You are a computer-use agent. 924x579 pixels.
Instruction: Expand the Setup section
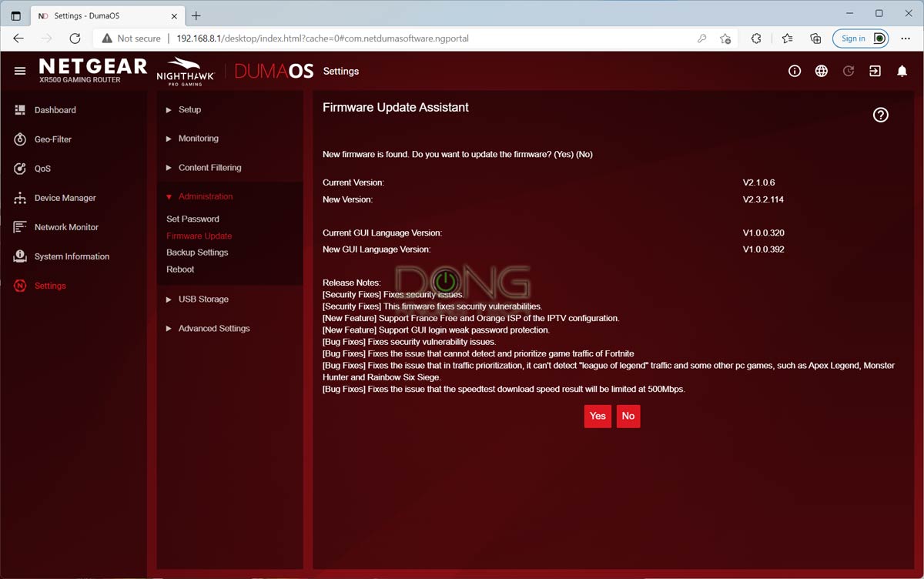coord(189,109)
